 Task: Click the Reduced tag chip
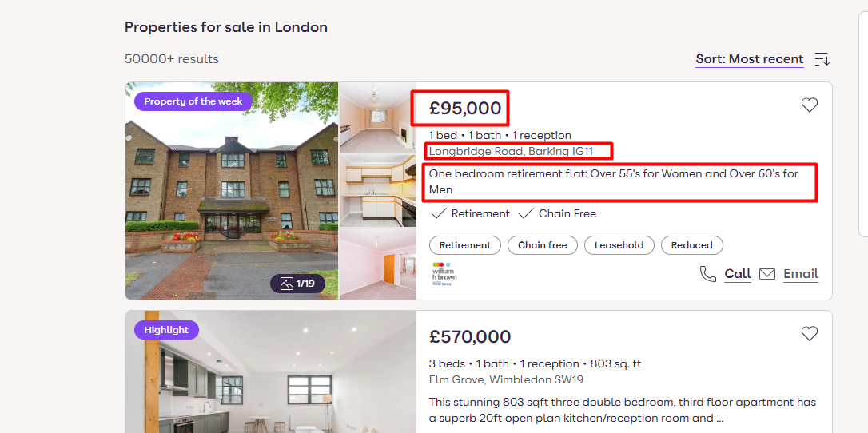(x=691, y=245)
